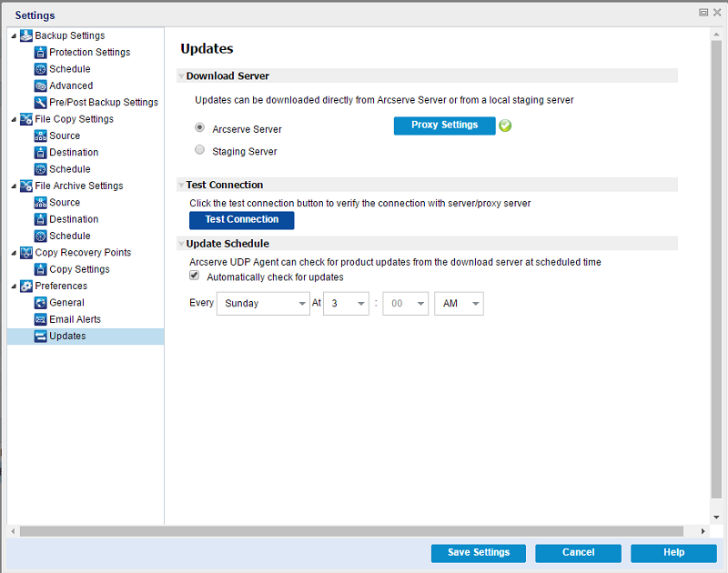Select General label under Preferences
The width and height of the screenshot is (728, 573).
[x=66, y=303]
